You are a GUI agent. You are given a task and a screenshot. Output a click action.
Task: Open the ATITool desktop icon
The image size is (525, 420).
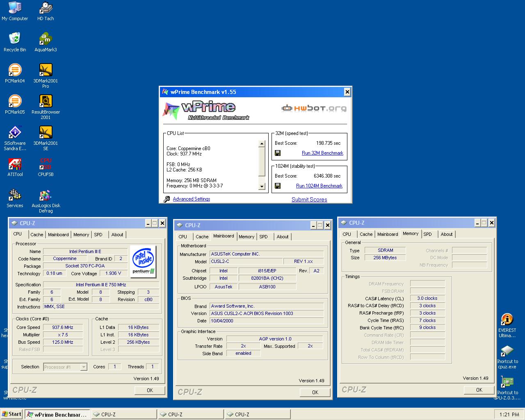coord(15,167)
